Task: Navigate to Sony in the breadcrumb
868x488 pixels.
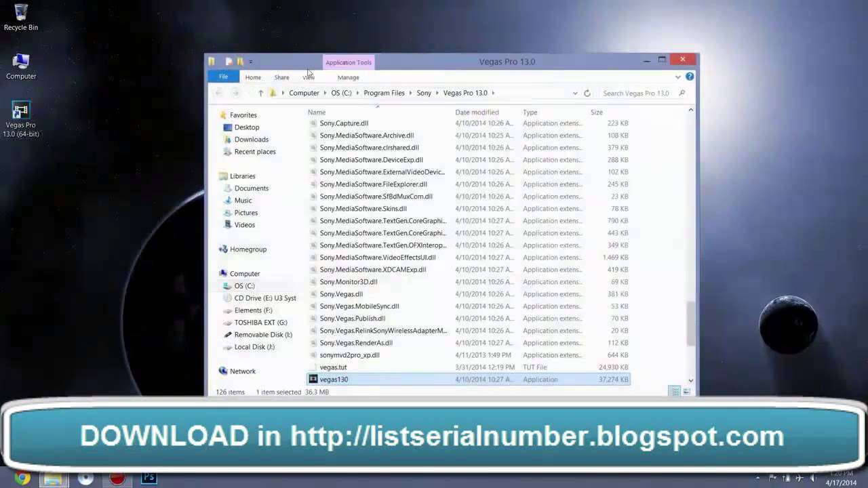Action: 424,93
